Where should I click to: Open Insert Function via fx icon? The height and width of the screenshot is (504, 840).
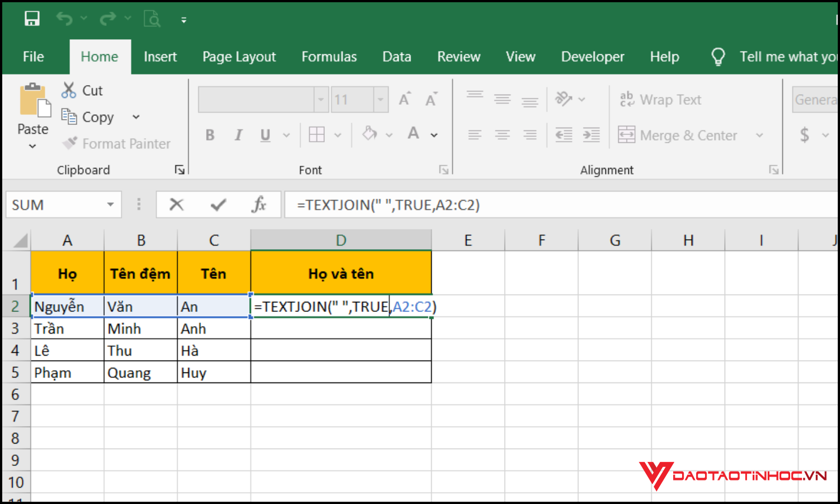click(259, 205)
